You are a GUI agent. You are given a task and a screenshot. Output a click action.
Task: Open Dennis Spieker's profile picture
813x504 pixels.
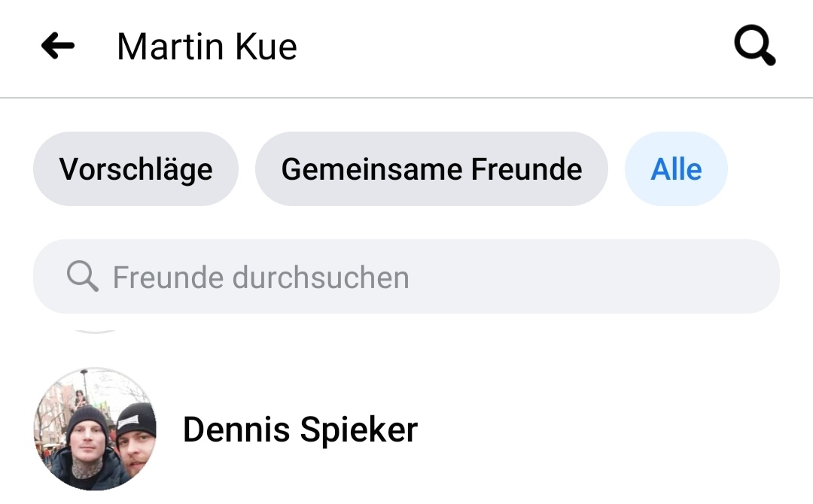(96, 430)
